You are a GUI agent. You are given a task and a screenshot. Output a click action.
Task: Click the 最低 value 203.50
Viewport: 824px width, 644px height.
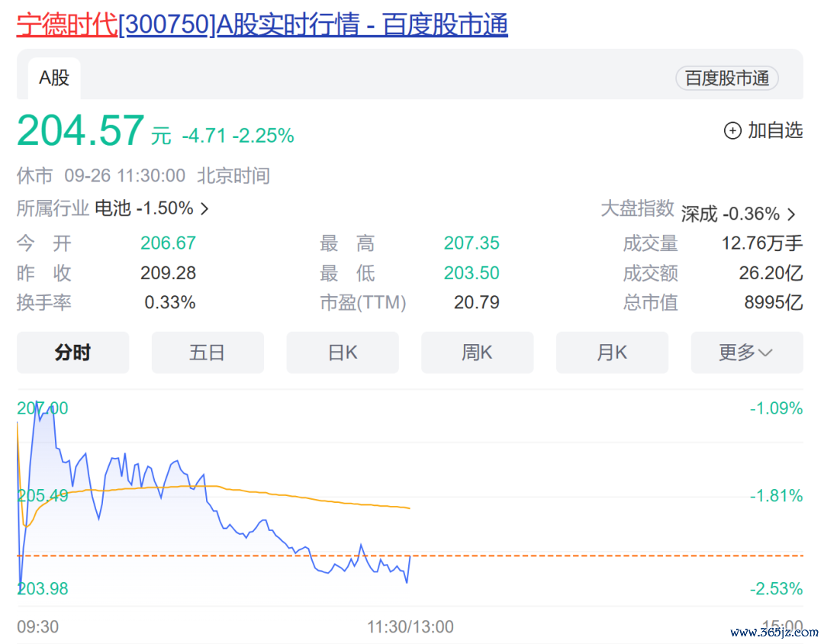point(472,273)
